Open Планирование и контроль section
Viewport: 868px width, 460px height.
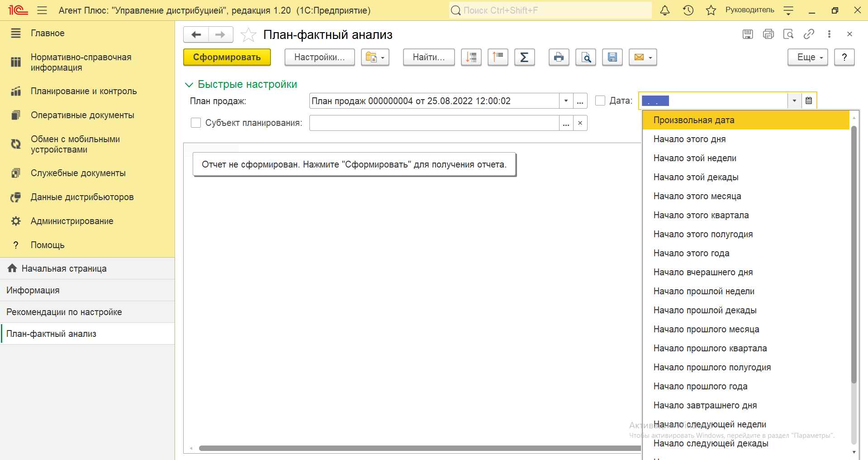pyautogui.click(x=84, y=91)
